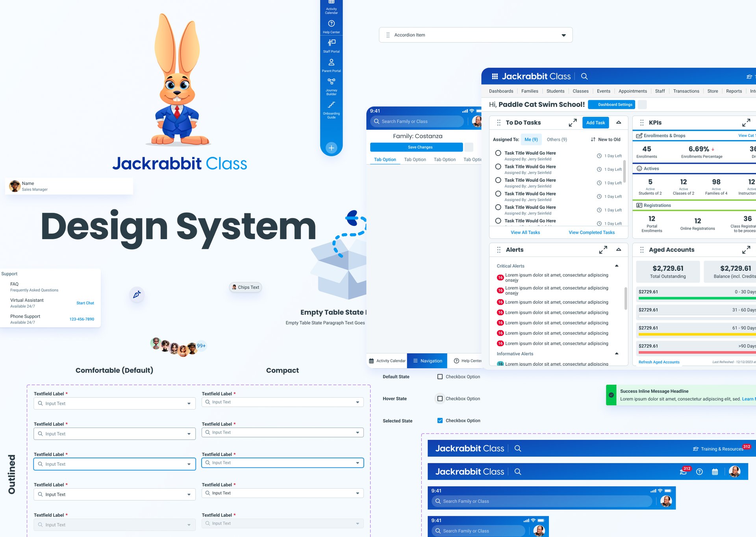Viewport: 756px width, 537px height.
Task: Open the Reports menu
Action: (x=734, y=91)
